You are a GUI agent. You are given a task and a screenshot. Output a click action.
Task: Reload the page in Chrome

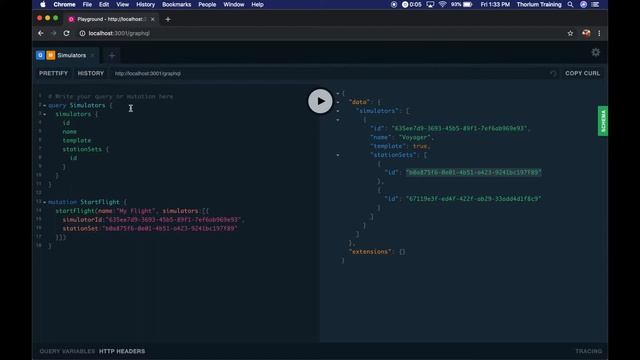pos(67,33)
